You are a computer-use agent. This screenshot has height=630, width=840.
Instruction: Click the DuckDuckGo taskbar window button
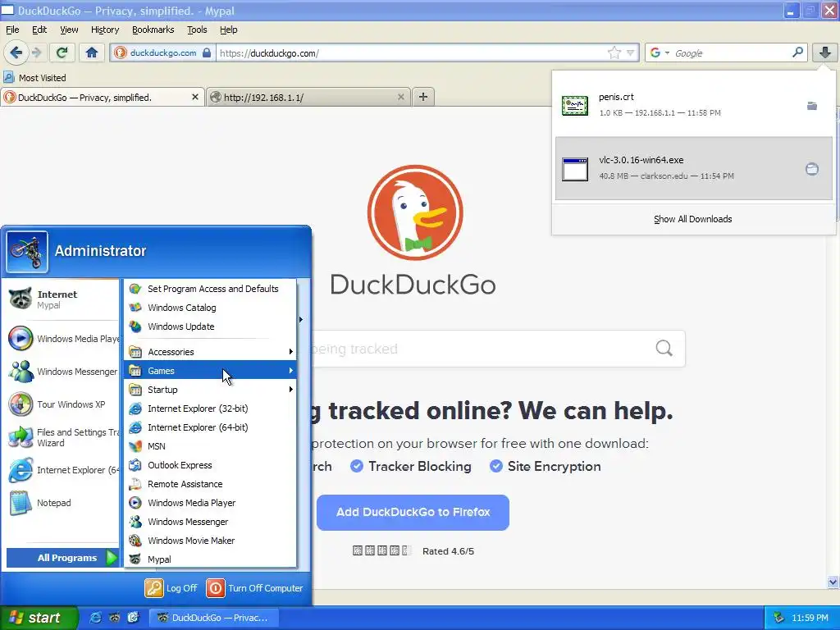[x=214, y=618]
